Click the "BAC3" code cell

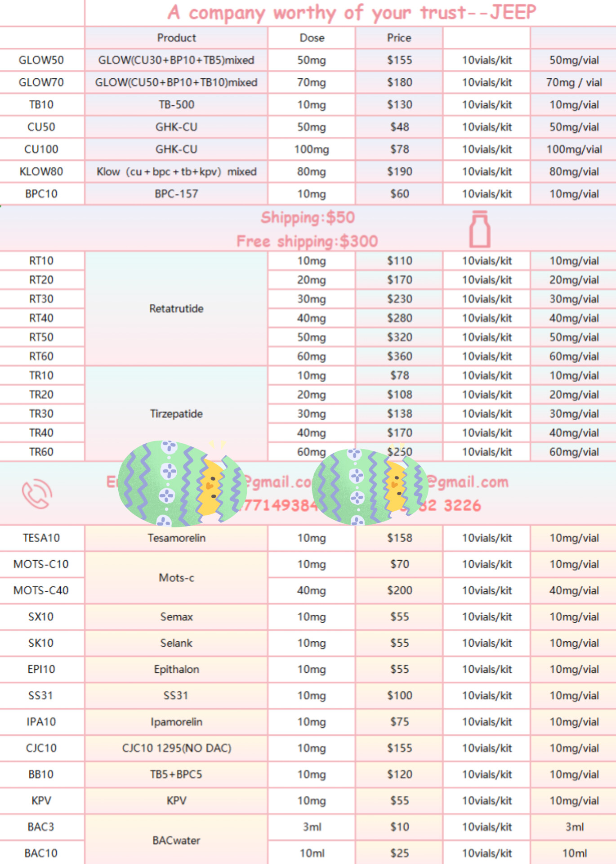tap(41, 827)
